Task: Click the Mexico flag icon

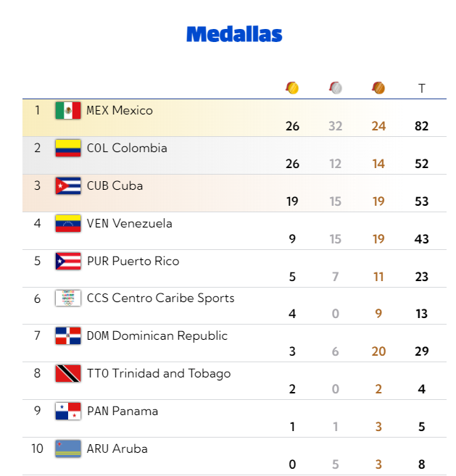Action: tap(68, 111)
